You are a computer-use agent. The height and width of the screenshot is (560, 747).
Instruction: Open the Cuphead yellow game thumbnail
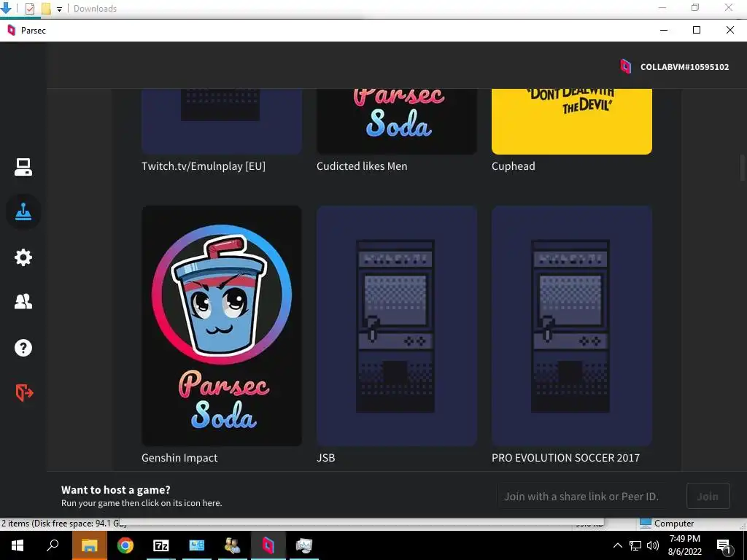[x=572, y=122]
